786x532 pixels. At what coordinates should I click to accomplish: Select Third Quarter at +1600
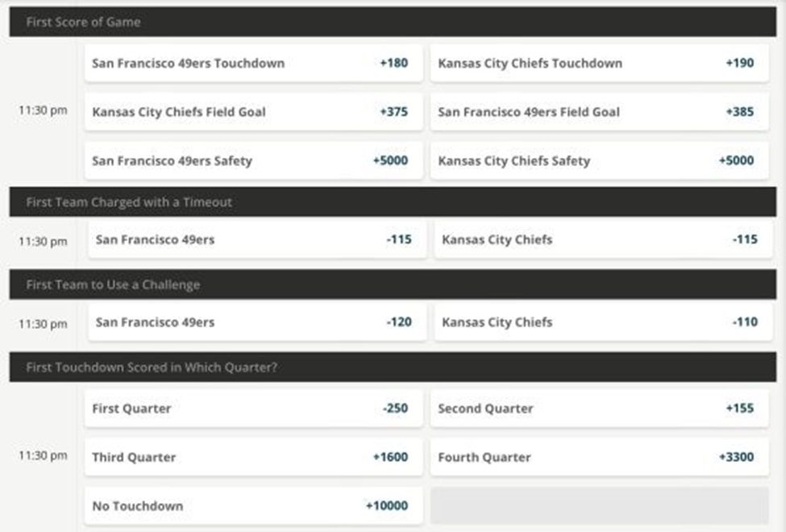click(253, 457)
